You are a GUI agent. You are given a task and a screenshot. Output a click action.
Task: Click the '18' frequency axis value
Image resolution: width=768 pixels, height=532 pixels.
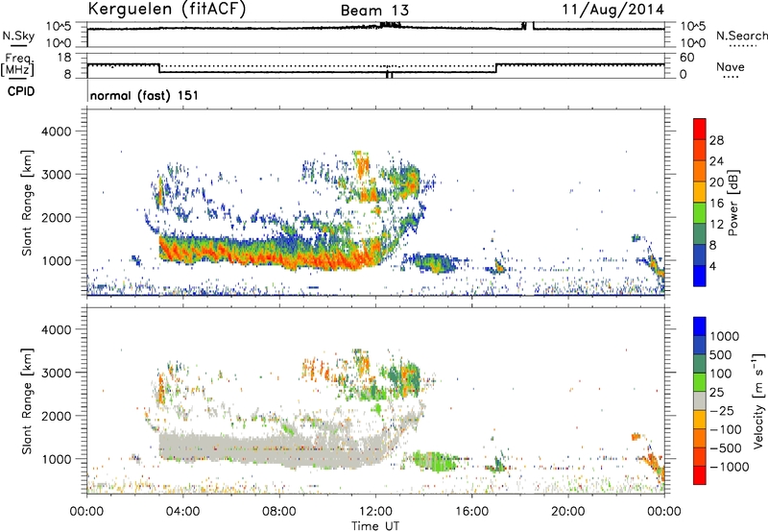[64, 58]
